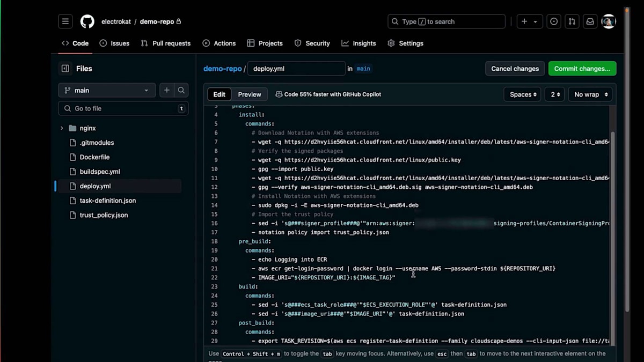Switch to the Security tab

[312, 43]
